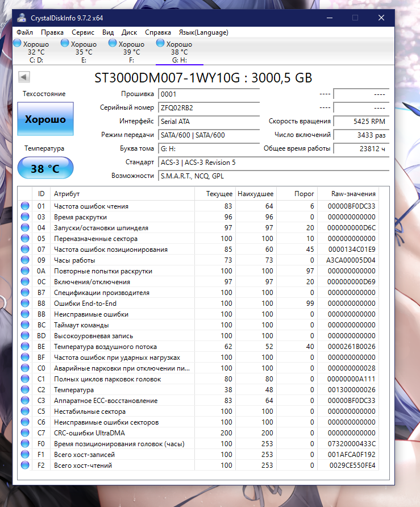Image resolution: width=420 pixels, height=507 pixels.
Task: Open the Язык(Language) menu
Action: click(x=203, y=32)
